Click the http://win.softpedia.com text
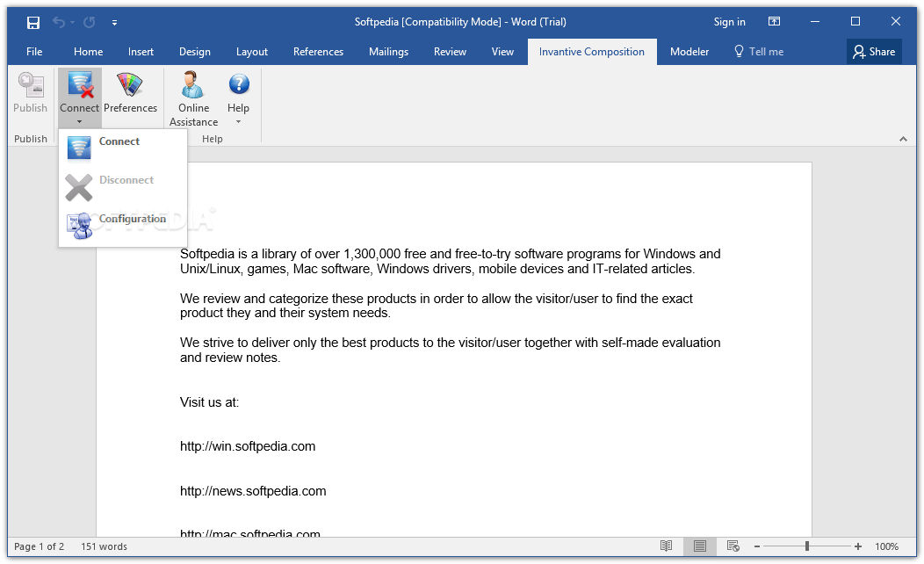 pyautogui.click(x=248, y=447)
